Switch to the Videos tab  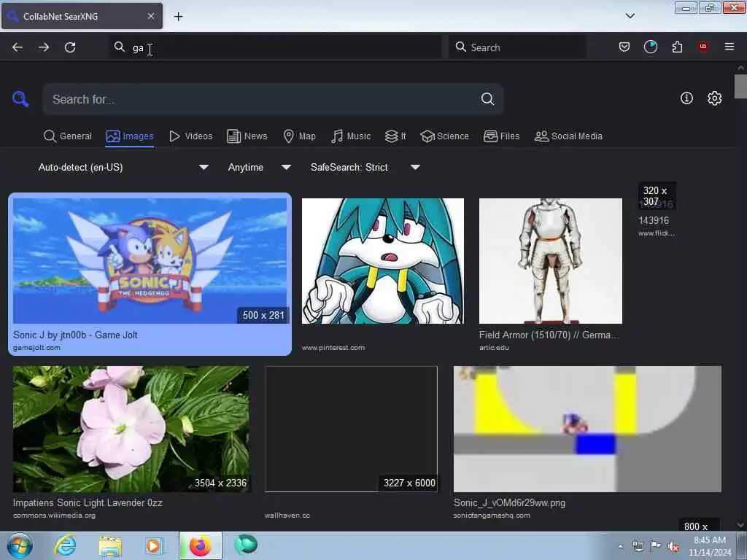coord(190,136)
